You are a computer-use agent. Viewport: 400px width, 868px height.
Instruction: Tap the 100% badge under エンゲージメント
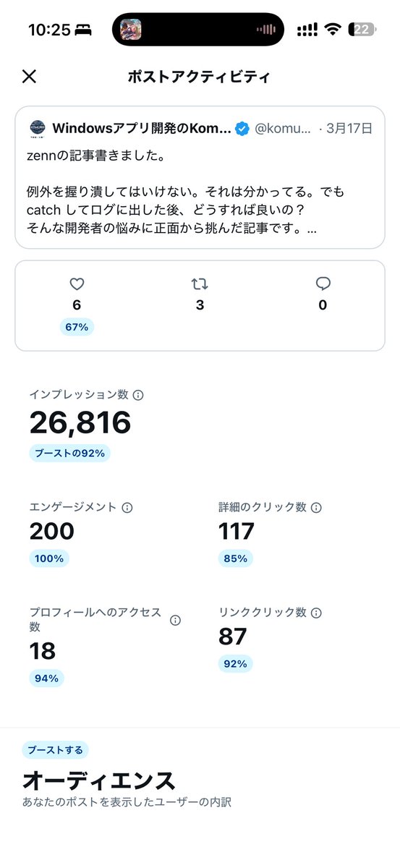(x=49, y=558)
